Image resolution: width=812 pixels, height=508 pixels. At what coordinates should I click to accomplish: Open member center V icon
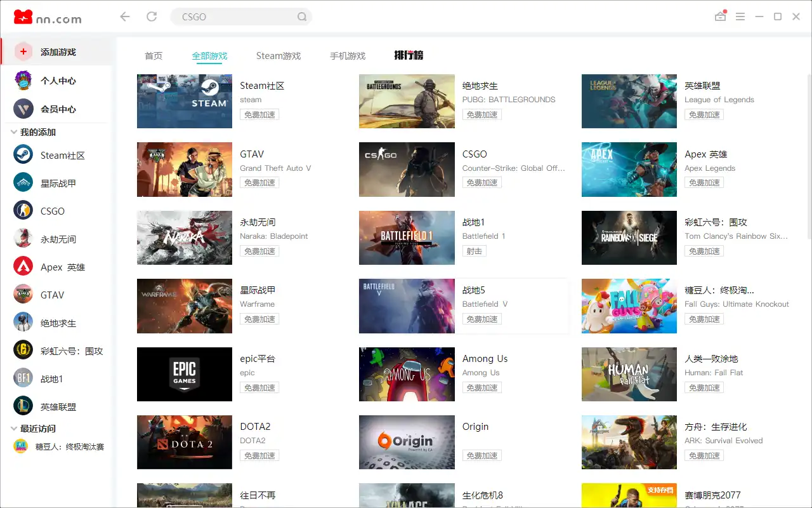pos(23,109)
